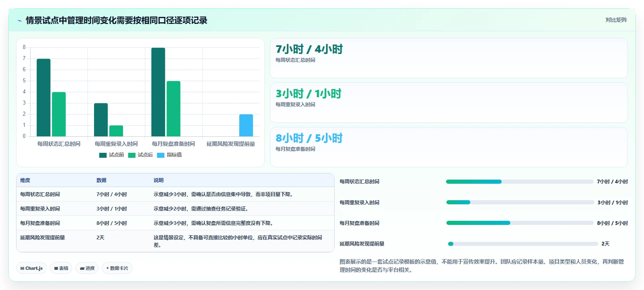Click the blue 指标值 bar for 延期风险发现提前量
Viewport: 644px width, 290px height.
coord(246,125)
